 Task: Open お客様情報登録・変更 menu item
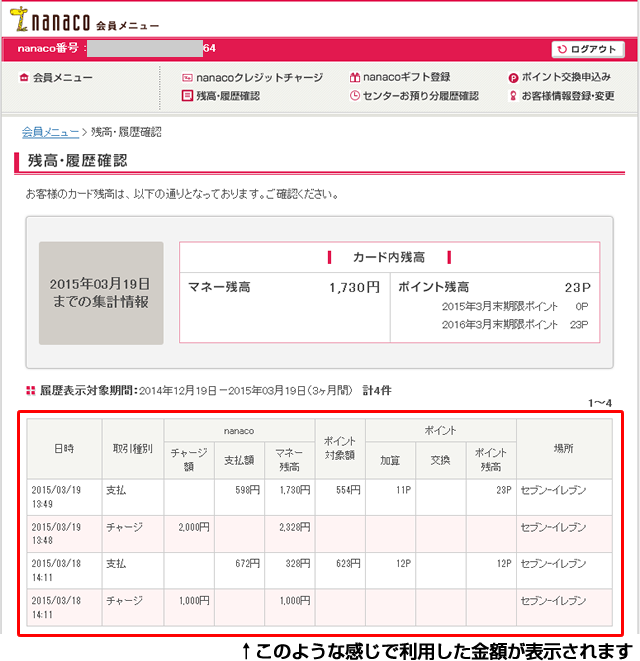click(568, 96)
